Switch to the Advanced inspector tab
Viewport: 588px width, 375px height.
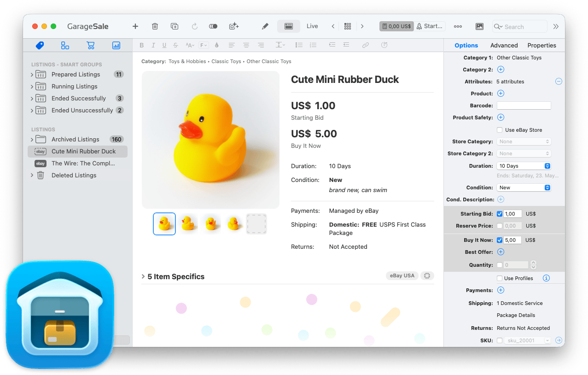pos(504,45)
